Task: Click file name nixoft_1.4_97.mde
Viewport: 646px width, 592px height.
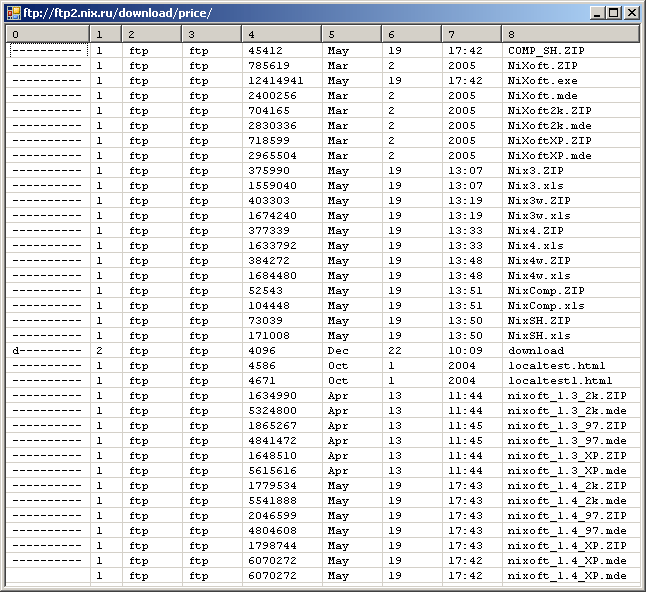Action: click(567, 531)
